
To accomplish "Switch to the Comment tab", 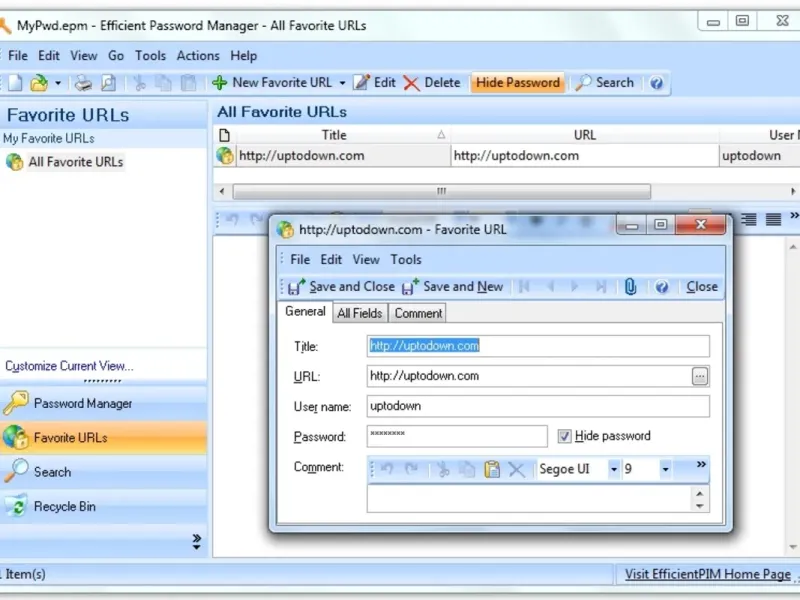I will click(x=418, y=313).
